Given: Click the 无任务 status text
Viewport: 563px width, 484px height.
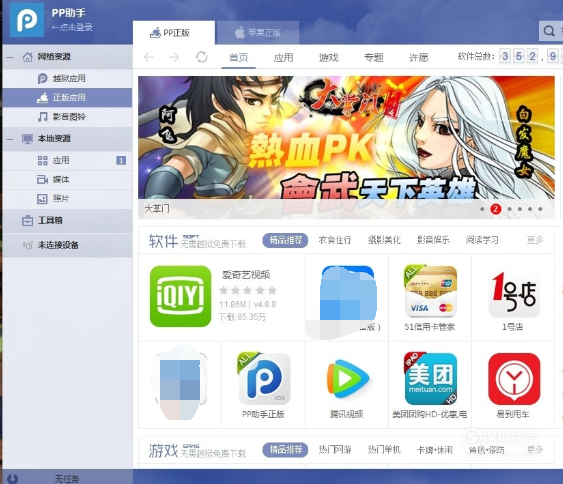Looking at the screenshot, I should [67, 479].
